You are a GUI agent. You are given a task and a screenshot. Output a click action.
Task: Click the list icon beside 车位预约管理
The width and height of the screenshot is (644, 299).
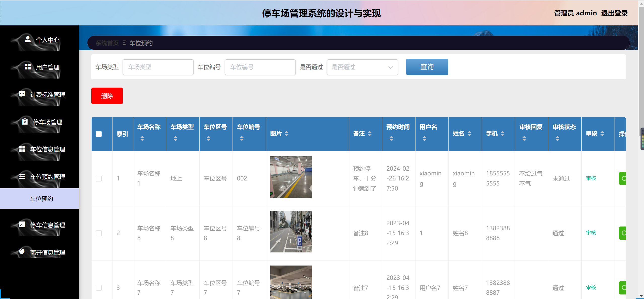22,176
